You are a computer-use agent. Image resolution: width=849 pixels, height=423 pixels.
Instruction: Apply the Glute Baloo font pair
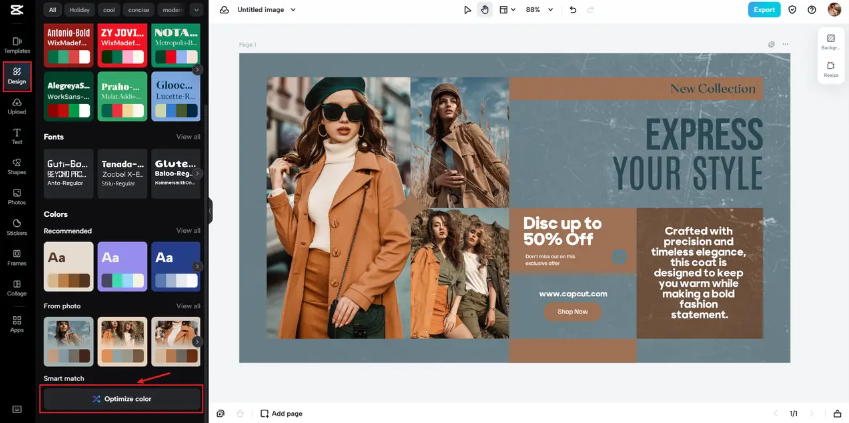pyautogui.click(x=176, y=174)
